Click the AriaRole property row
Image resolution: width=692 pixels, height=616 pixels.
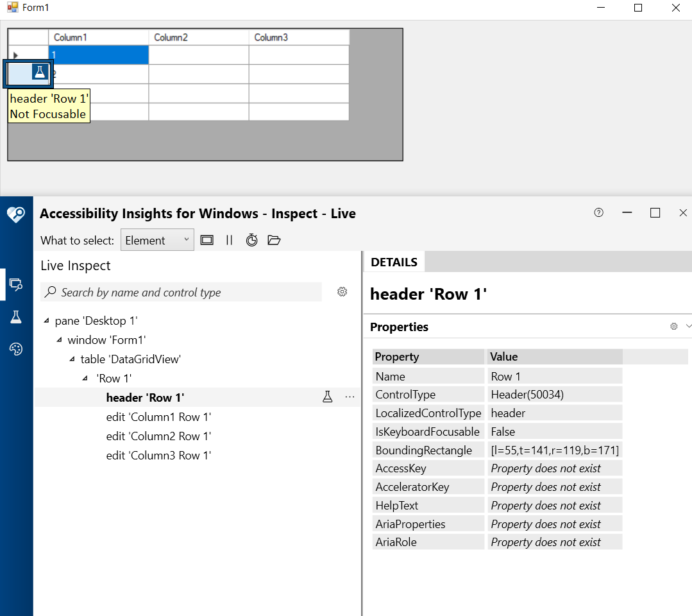click(x=498, y=542)
